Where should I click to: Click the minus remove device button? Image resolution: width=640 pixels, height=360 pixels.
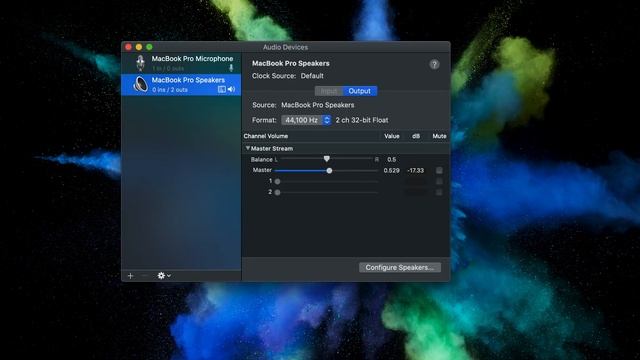[x=144, y=276]
